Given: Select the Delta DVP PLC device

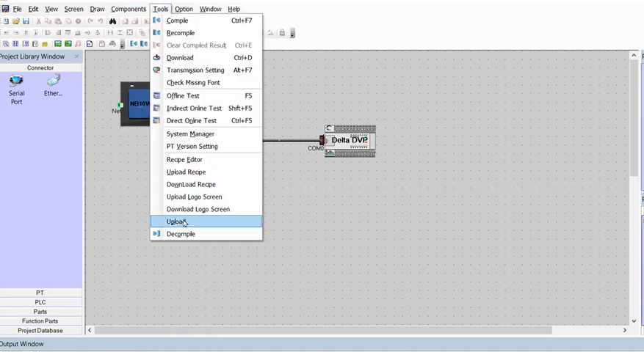Looking at the screenshot, I should pyautogui.click(x=350, y=140).
